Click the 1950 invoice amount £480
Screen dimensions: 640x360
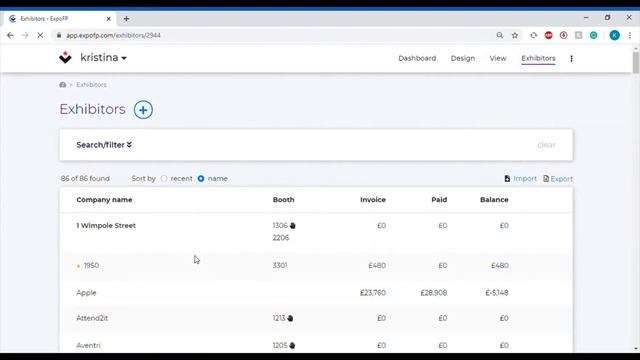pyautogui.click(x=377, y=266)
